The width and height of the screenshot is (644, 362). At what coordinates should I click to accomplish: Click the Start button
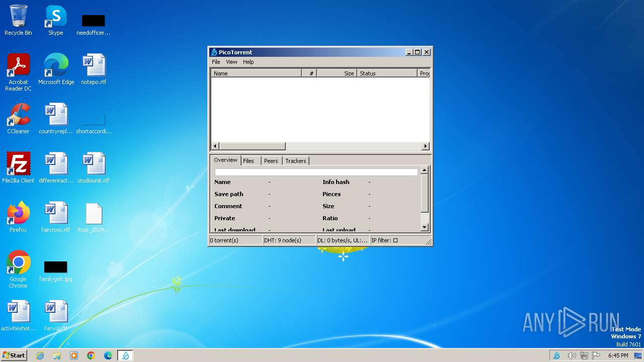pyautogui.click(x=14, y=355)
